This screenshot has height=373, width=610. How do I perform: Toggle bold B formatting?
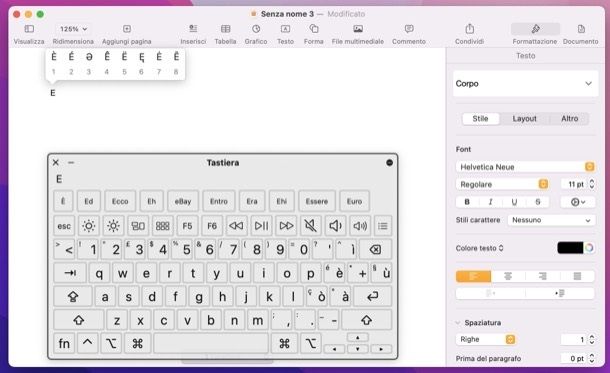point(467,202)
